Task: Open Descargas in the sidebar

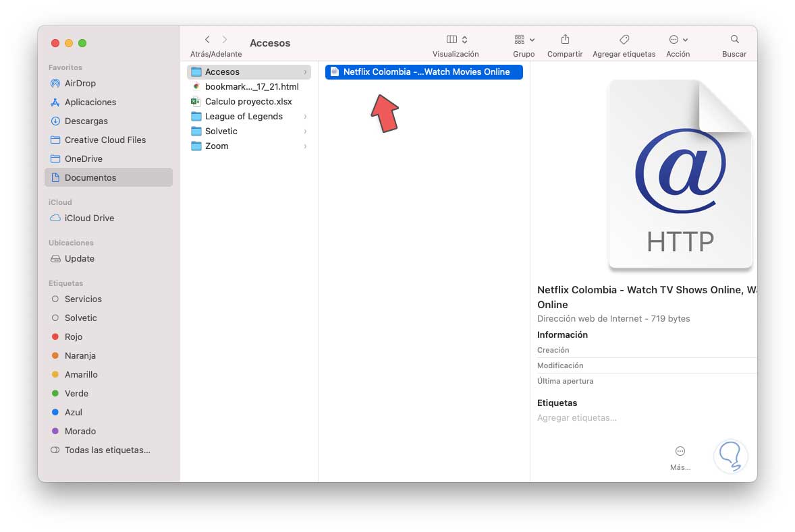Action: pyautogui.click(x=109, y=121)
